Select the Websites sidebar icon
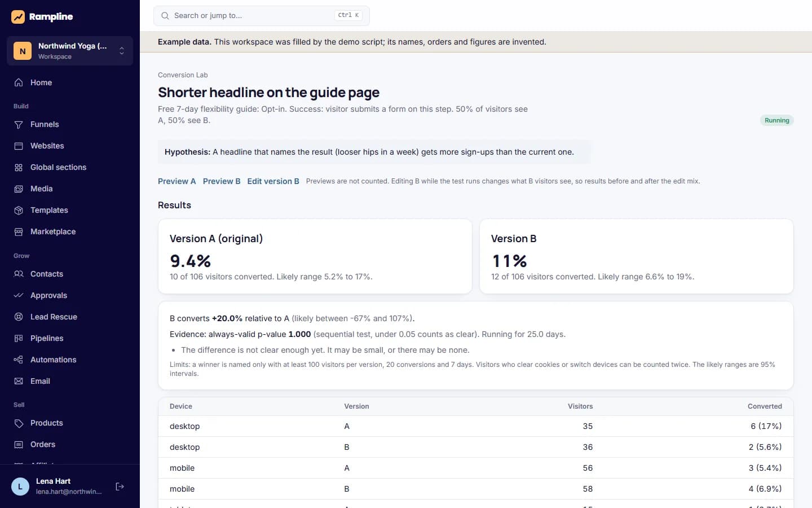The width and height of the screenshot is (812, 508). (x=19, y=146)
